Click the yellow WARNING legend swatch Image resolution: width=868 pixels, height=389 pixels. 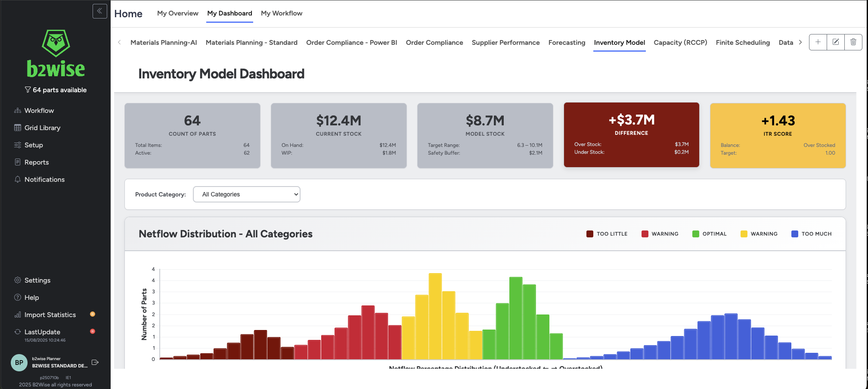[744, 234]
